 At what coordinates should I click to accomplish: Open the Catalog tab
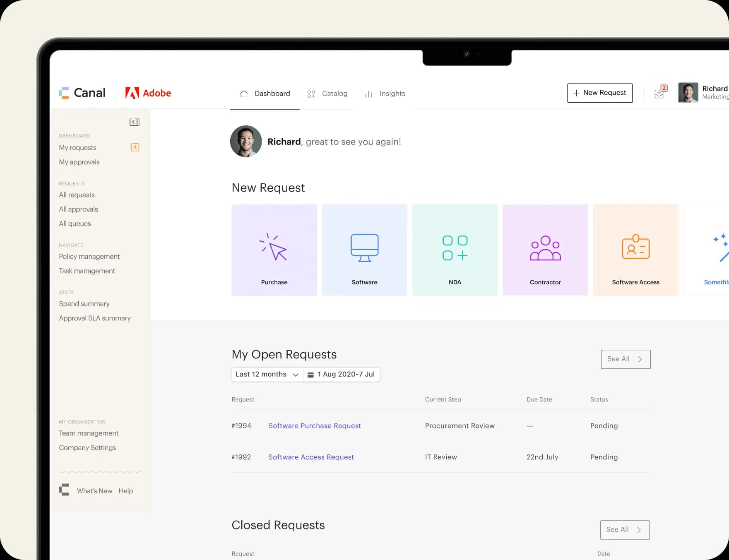(327, 94)
